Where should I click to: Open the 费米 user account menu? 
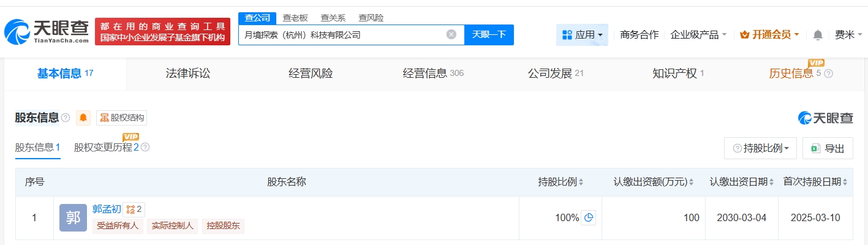point(848,35)
